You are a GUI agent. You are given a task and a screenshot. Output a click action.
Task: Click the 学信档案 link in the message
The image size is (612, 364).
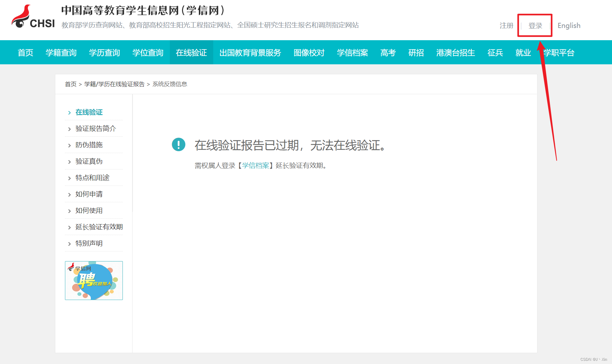coord(256,165)
